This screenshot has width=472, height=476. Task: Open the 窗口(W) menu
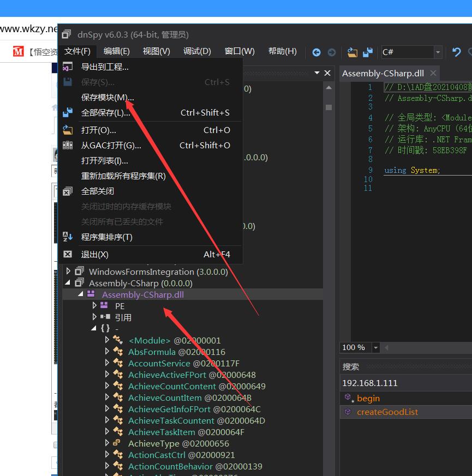click(x=240, y=51)
